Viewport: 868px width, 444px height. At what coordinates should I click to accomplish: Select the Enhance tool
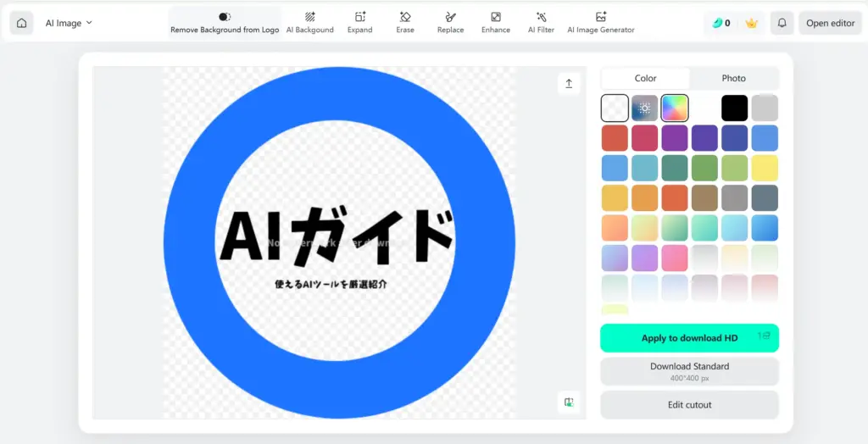pyautogui.click(x=496, y=23)
